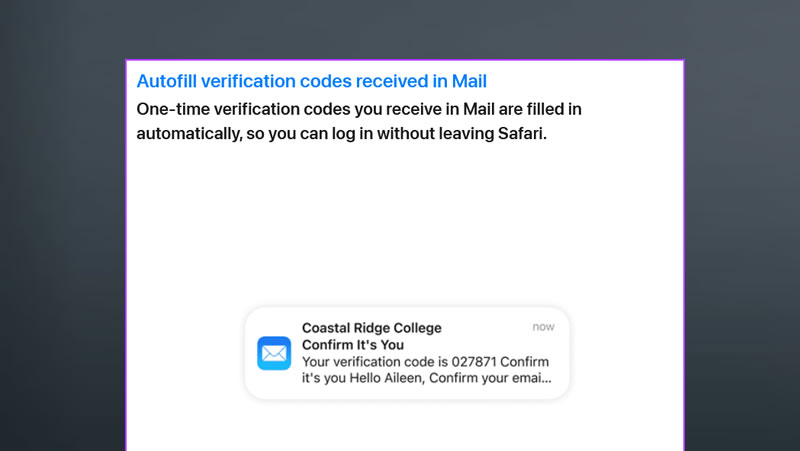Image resolution: width=800 pixels, height=451 pixels.
Task: Click the dark background left of the card
Action: pos(62,255)
